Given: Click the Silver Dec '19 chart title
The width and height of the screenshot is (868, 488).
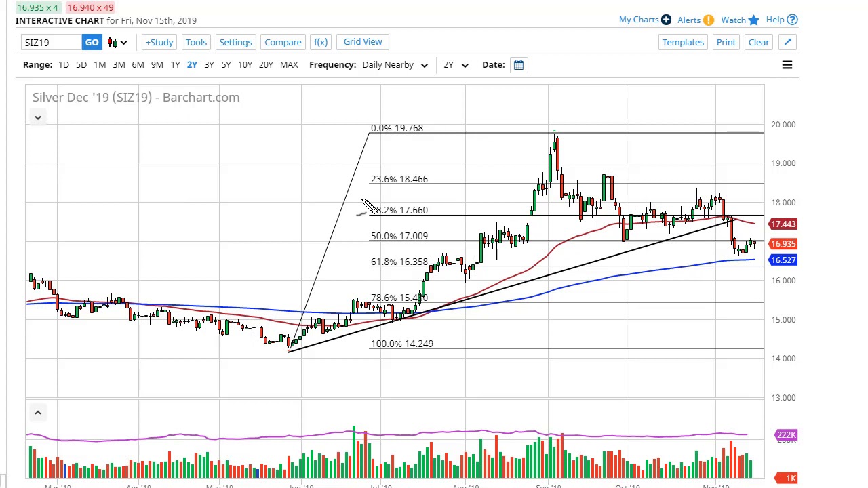Looking at the screenshot, I should (x=136, y=97).
